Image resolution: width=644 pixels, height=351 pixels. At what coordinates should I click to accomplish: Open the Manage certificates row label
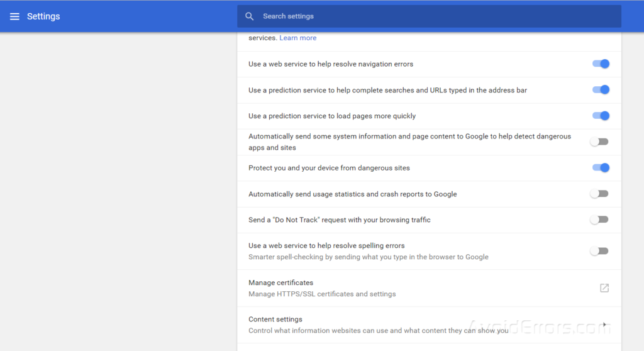[280, 283]
